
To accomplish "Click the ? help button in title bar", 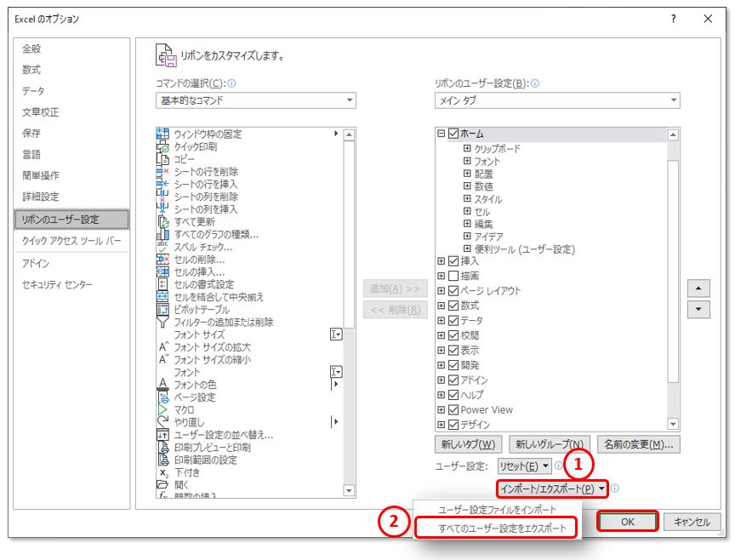I will [x=673, y=19].
